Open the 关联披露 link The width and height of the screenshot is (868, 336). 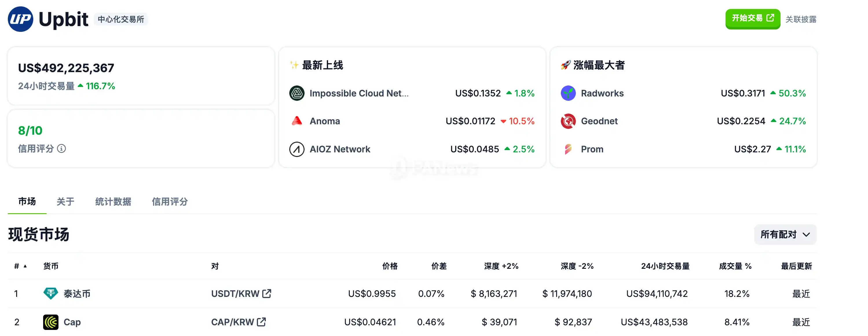[x=801, y=19]
